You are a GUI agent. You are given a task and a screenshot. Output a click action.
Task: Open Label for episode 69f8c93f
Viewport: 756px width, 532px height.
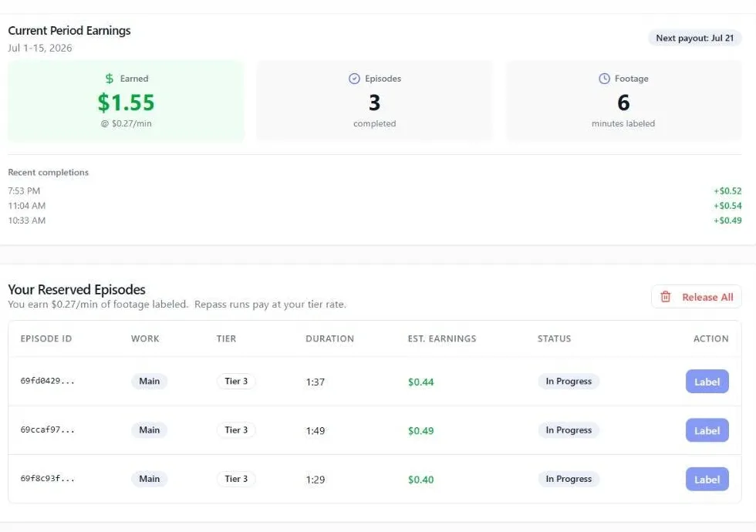click(x=707, y=479)
